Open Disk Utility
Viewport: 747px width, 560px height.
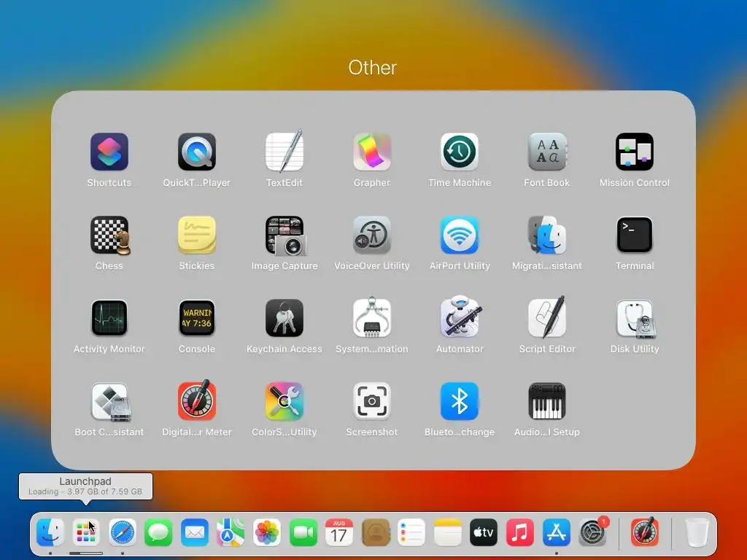(x=635, y=319)
